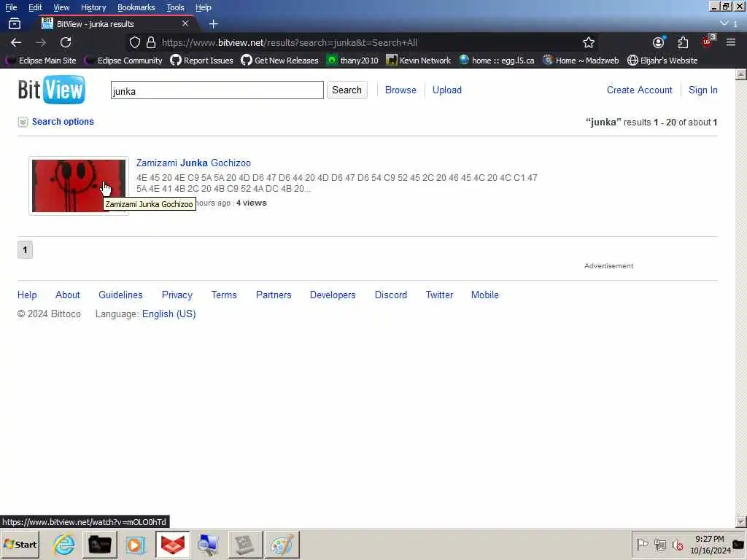Go to the Browse page

[400, 90]
